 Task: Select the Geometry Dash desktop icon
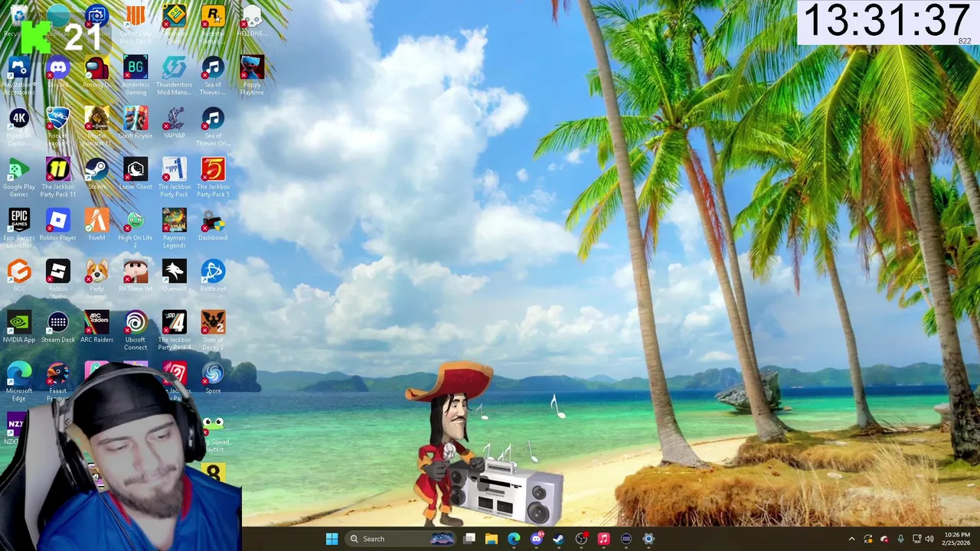point(174,23)
